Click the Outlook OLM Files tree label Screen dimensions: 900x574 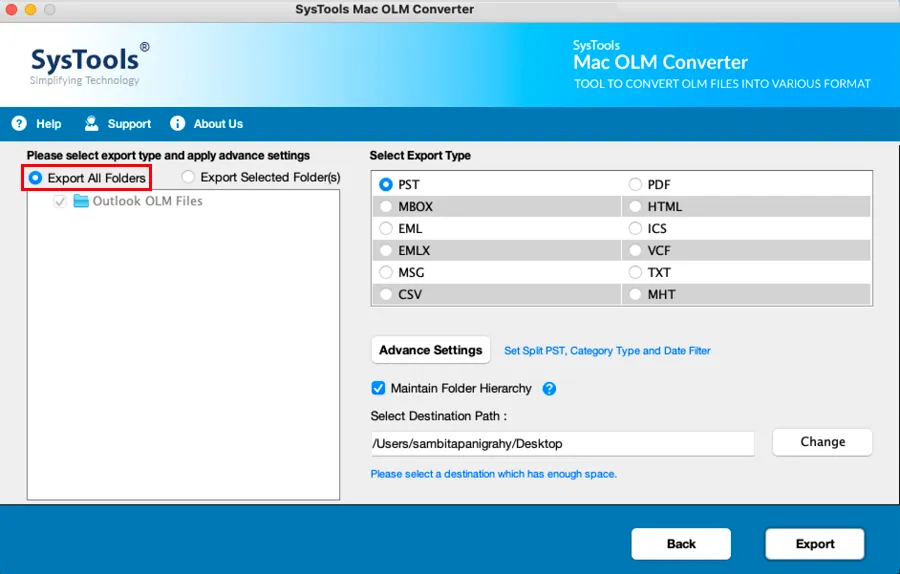pyautogui.click(x=148, y=201)
